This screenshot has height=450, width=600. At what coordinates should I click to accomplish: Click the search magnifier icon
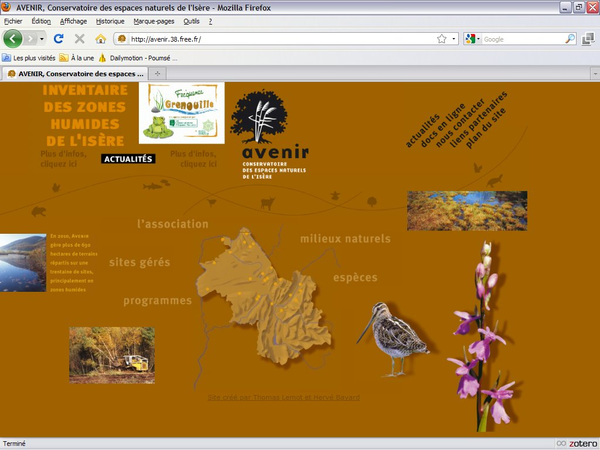[570, 39]
